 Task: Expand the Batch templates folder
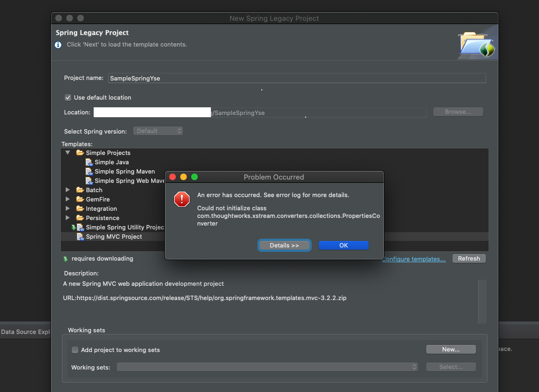[x=68, y=189]
